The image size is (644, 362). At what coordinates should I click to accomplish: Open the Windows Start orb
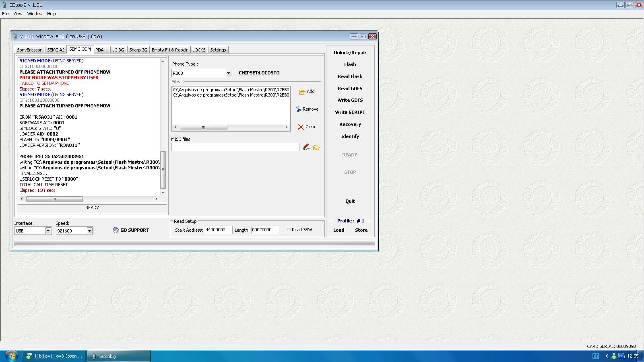(x=11, y=356)
